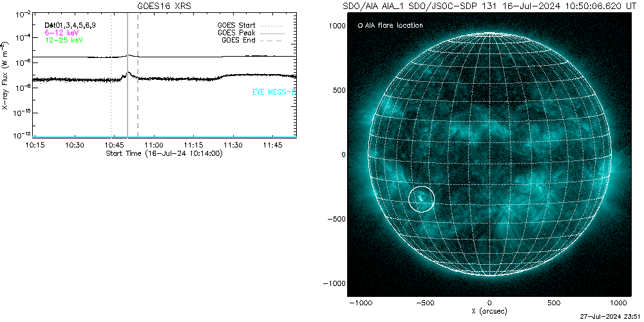This screenshot has height=322, width=644.
Task: Click the '27-Jul-2024 23:51' timestamp
Action: click(611, 317)
